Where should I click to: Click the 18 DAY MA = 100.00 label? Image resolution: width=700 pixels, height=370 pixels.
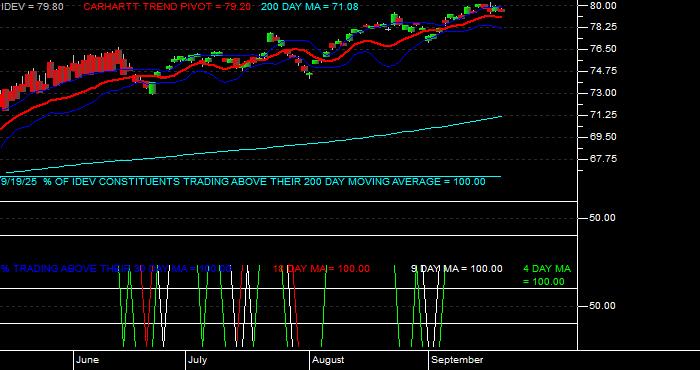[321, 269]
